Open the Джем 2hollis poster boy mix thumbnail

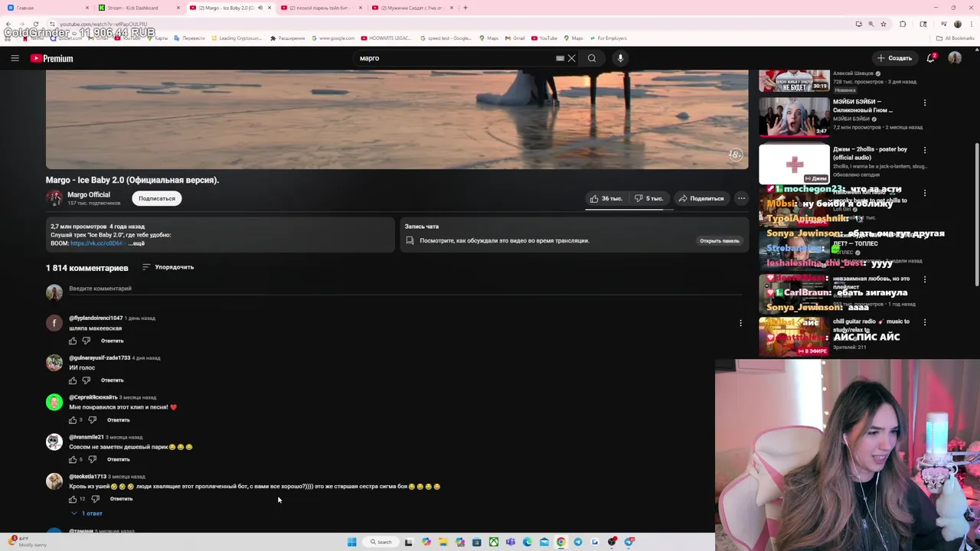click(794, 165)
